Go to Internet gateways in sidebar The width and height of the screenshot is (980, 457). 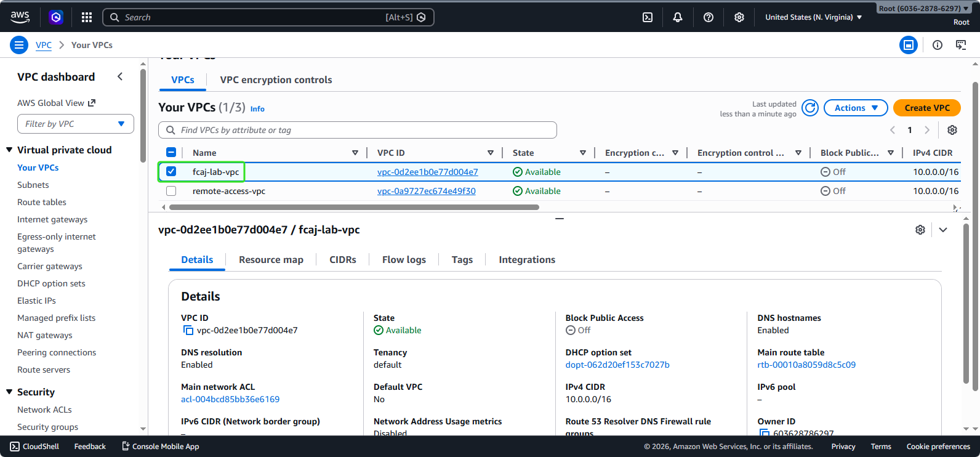click(x=52, y=219)
